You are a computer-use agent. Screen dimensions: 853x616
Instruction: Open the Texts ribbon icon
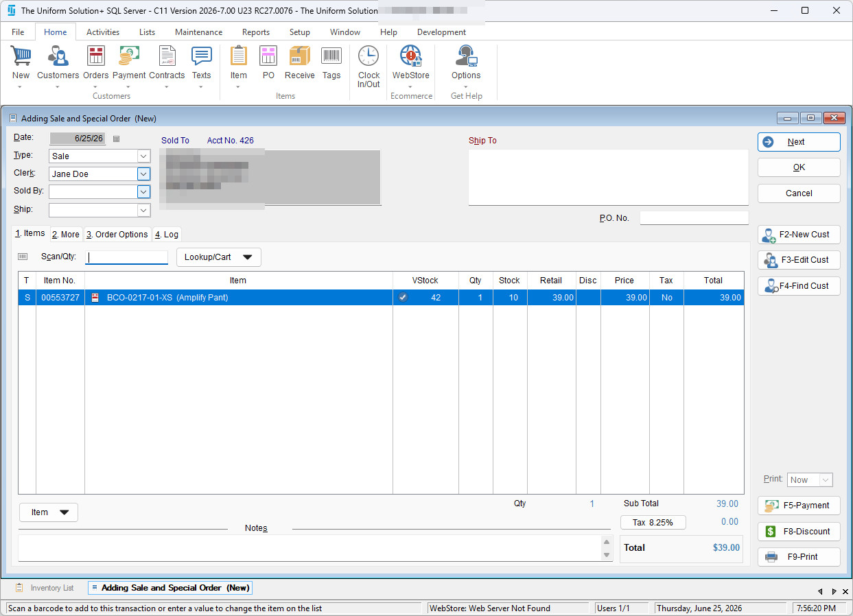click(201, 56)
